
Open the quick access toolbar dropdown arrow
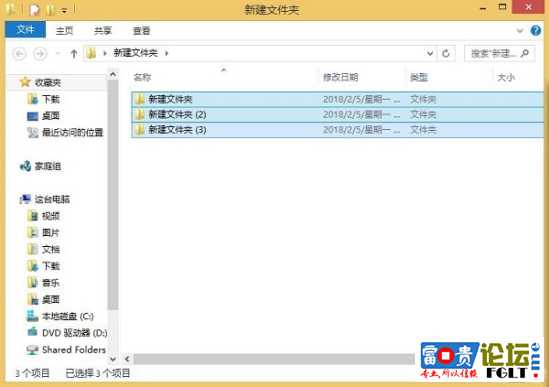(64, 11)
